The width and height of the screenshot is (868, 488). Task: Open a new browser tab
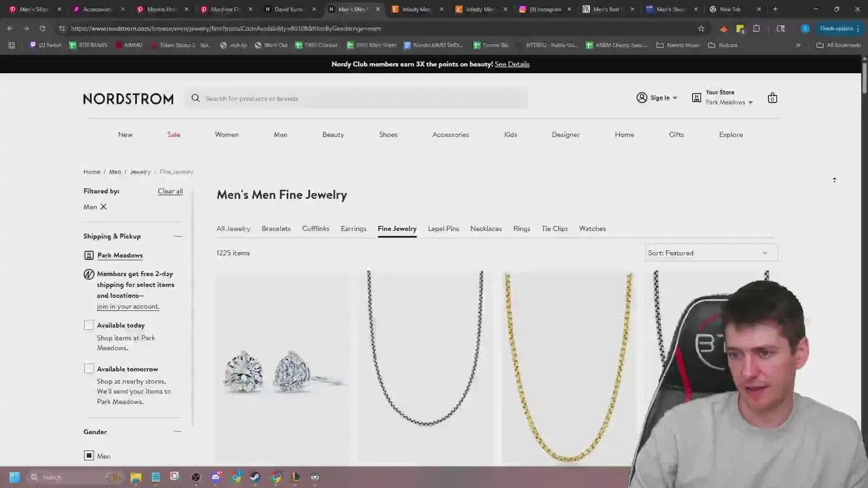click(775, 9)
